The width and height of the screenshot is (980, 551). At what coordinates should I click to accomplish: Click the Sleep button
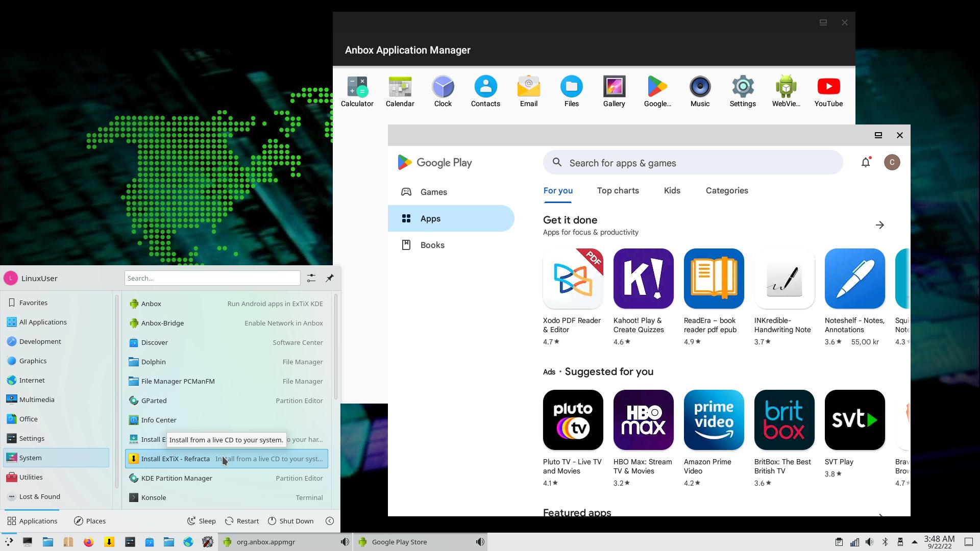click(201, 521)
